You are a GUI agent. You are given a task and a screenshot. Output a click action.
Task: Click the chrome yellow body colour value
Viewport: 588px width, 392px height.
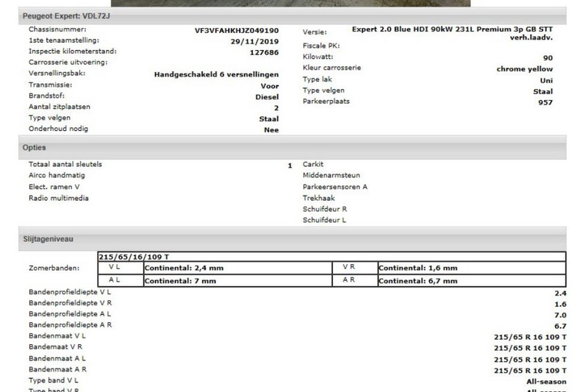pos(525,69)
